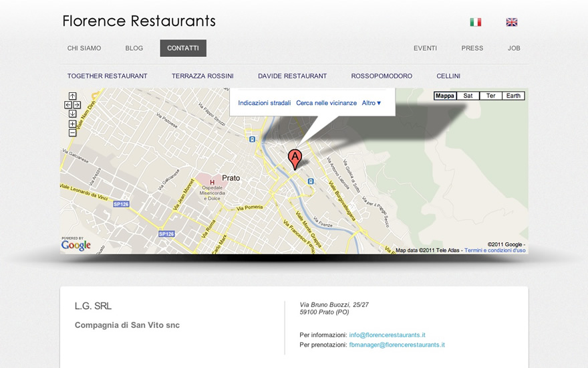The image size is (588, 368).
Task: Click the SP126 road badge near Viale Leonardo da Vinci
Action: (121, 204)
